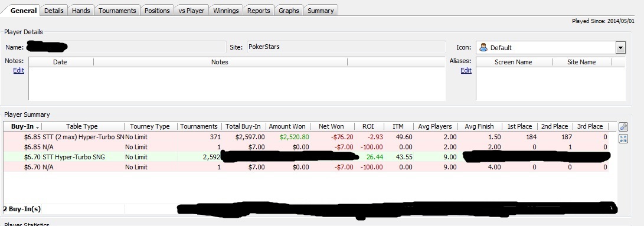
Task: Click the Site field showing PokerStars
Action: 346,47
